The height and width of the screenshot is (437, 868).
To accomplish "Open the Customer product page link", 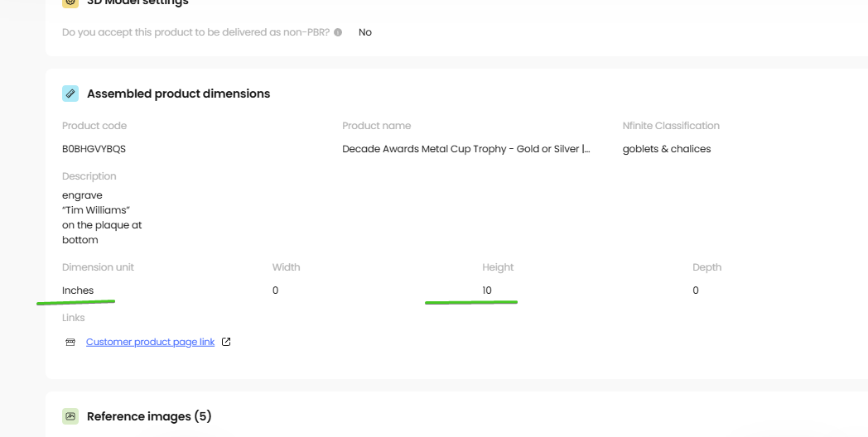I will click(150, 342).
